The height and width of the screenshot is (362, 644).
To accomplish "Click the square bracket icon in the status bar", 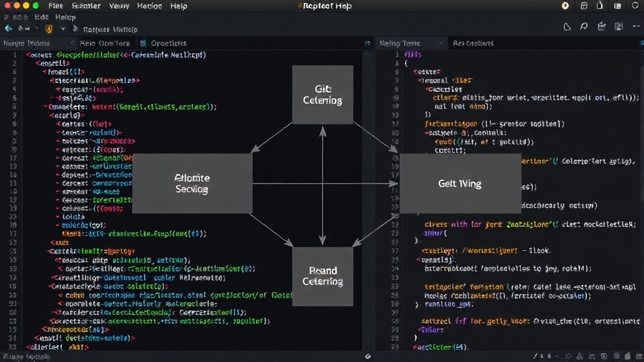I will pos(592,356).
